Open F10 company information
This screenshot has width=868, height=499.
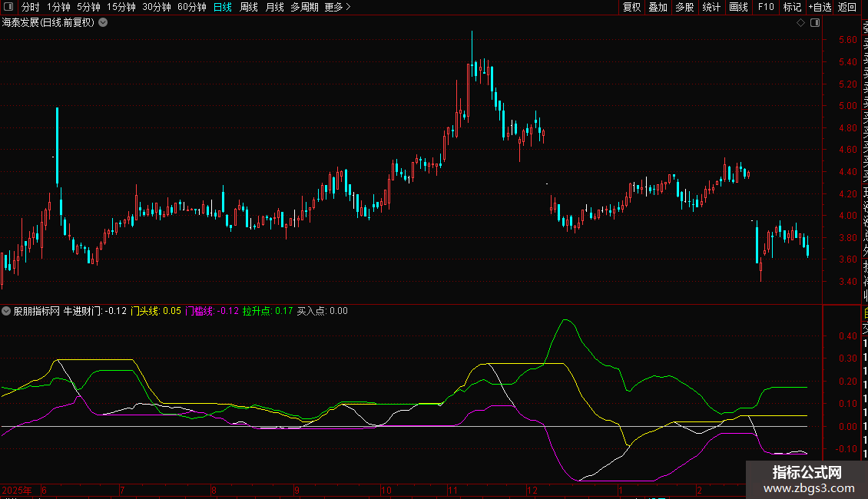pyautogui.click(x=766, y=8)
